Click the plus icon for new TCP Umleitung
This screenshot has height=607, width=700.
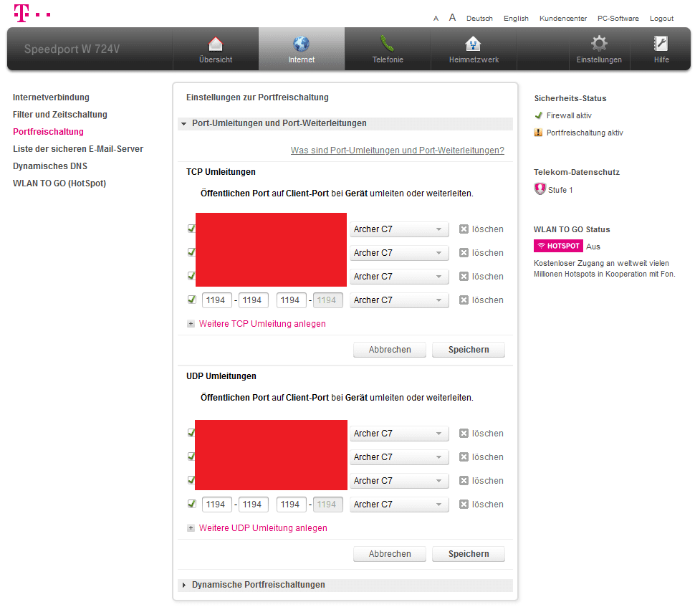click(191, 324)
